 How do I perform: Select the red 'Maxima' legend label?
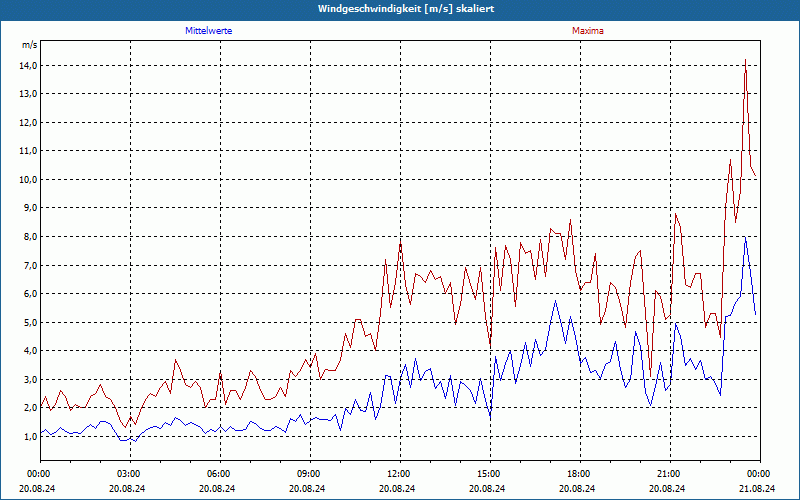pos(588,31)
